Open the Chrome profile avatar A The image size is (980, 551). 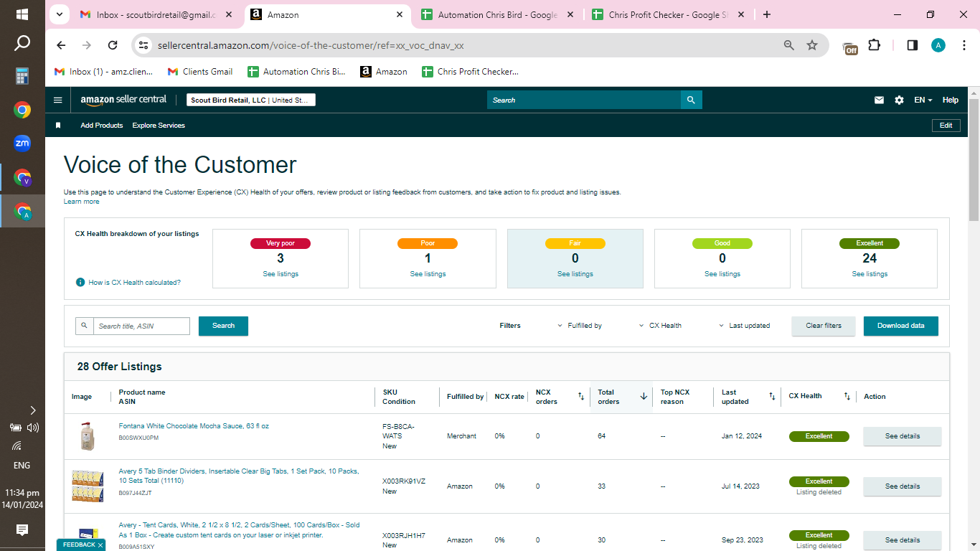(938, 45)
